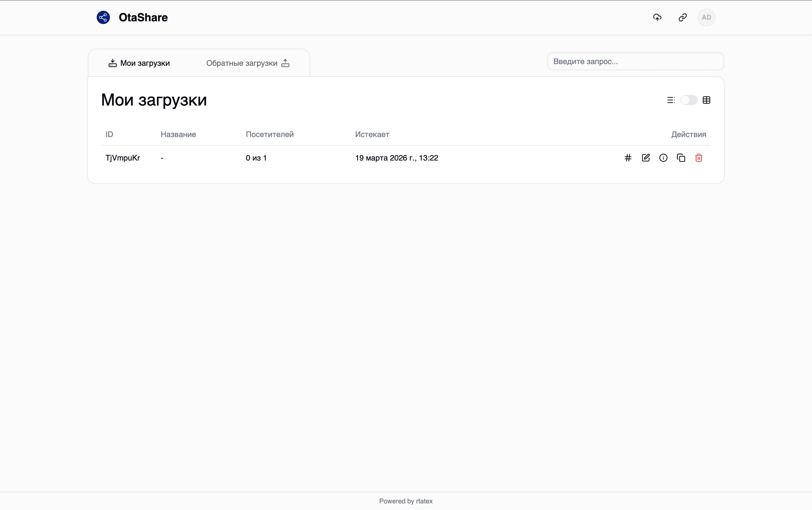Click the Название column header

pyautogui.click(x=178, y=134)
